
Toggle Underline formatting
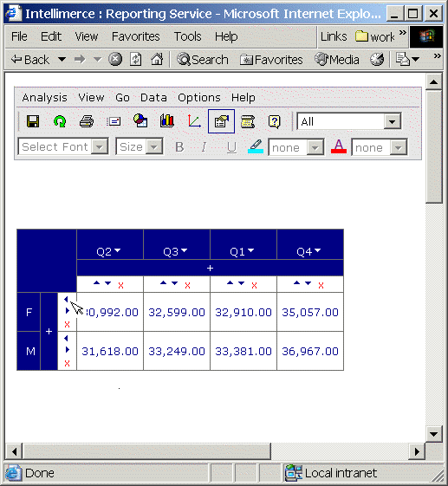point(231,147)
